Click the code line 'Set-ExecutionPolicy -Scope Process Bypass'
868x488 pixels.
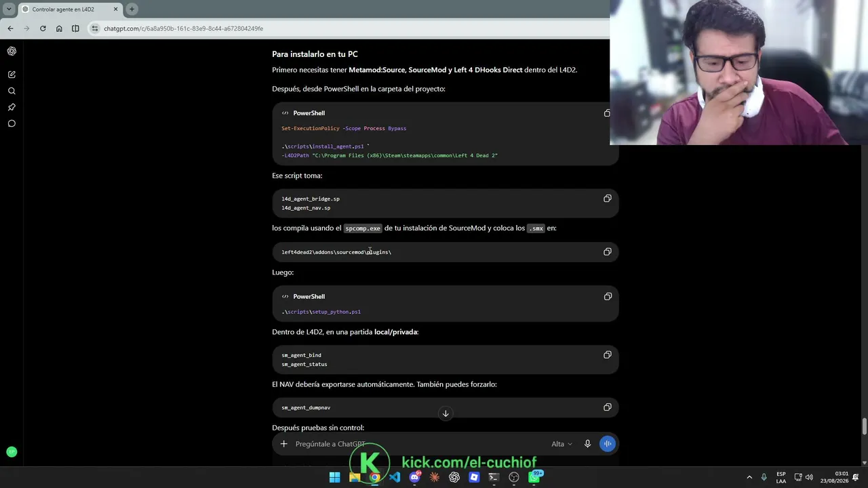pos(344,128)
